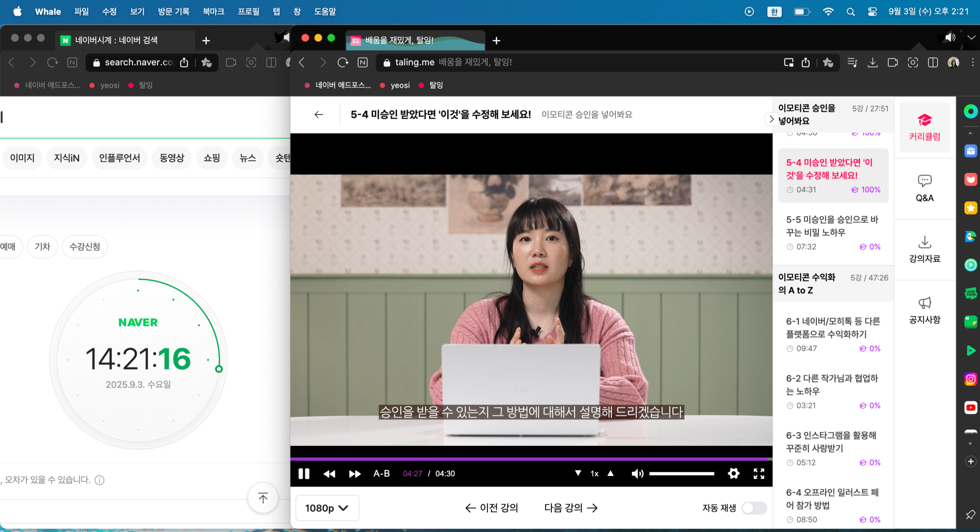Viewport: 980px width, 532px height.
Task: Open the 강의자료 download section
Action: pos(924,249)
